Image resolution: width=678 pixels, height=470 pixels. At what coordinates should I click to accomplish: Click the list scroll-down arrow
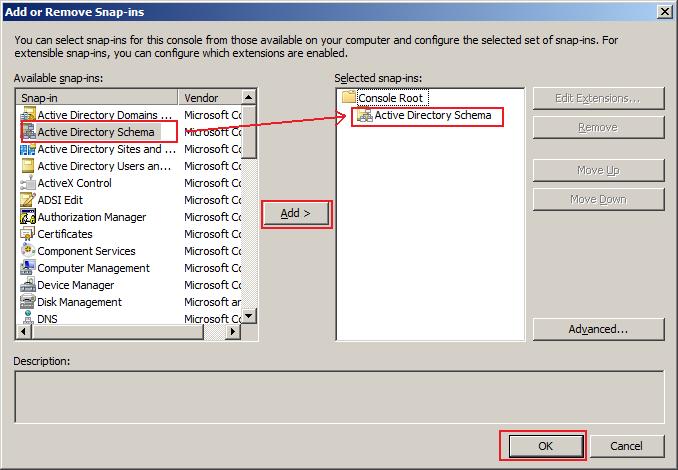[x=249, y=316]
